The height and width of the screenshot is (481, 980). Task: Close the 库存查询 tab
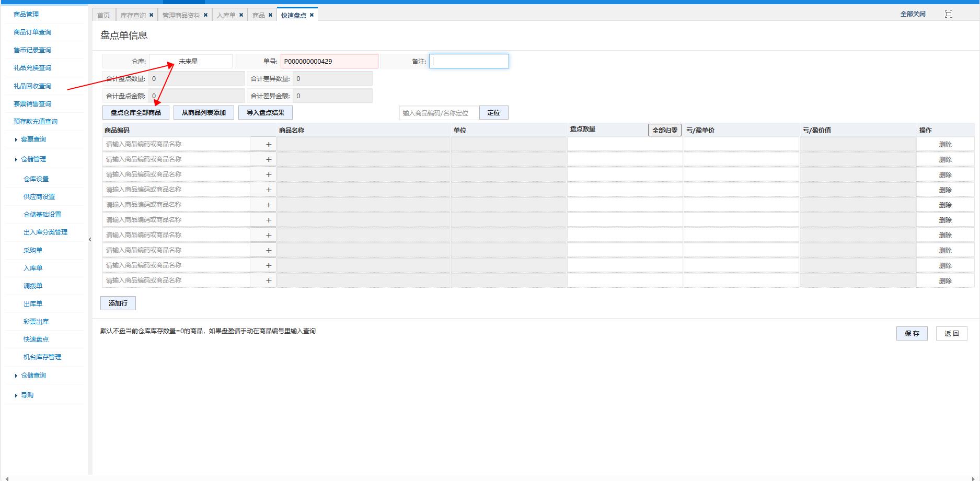pyautogui.click(x=151, y=15)
